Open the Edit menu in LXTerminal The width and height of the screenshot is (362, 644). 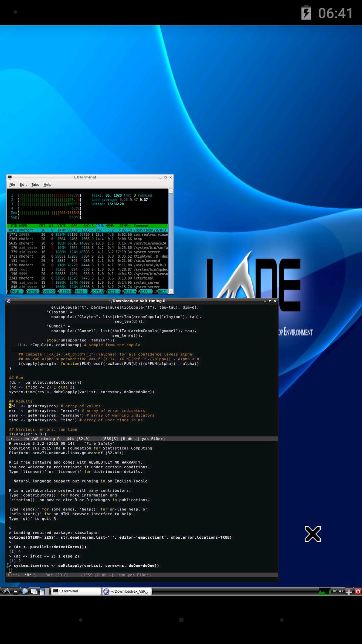click(23, 184)
